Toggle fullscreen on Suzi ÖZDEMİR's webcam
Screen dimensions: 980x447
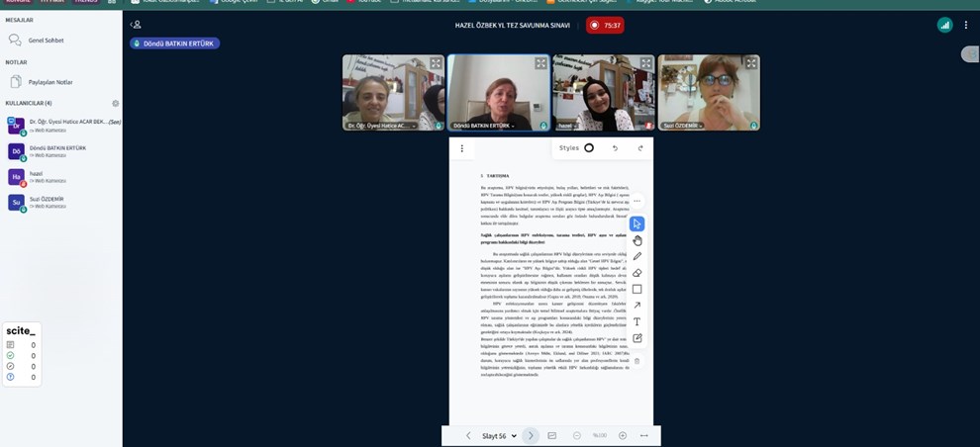click(x=751, y=63)
